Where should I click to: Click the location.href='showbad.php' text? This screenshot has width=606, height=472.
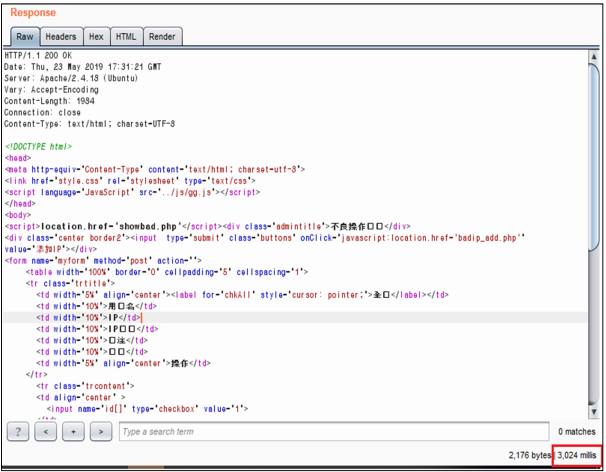click(x=111, y=226)
